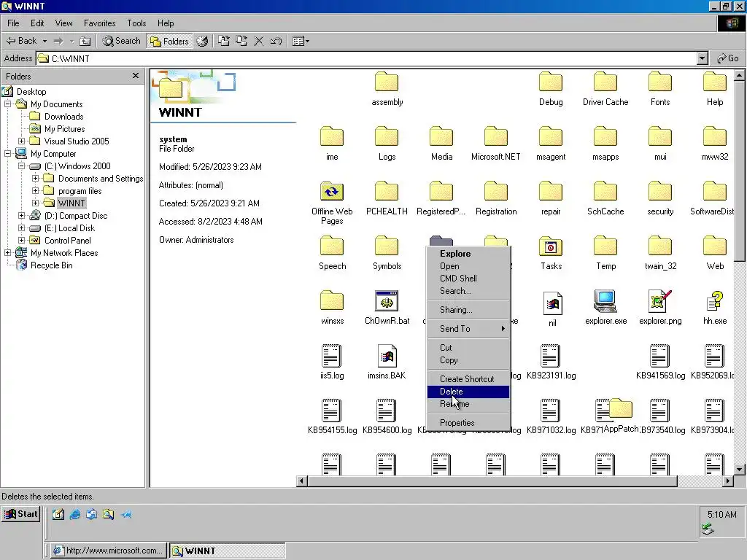Select the Tasks folder icon
This screenshot has width=747, height=560.
[551, 246]
